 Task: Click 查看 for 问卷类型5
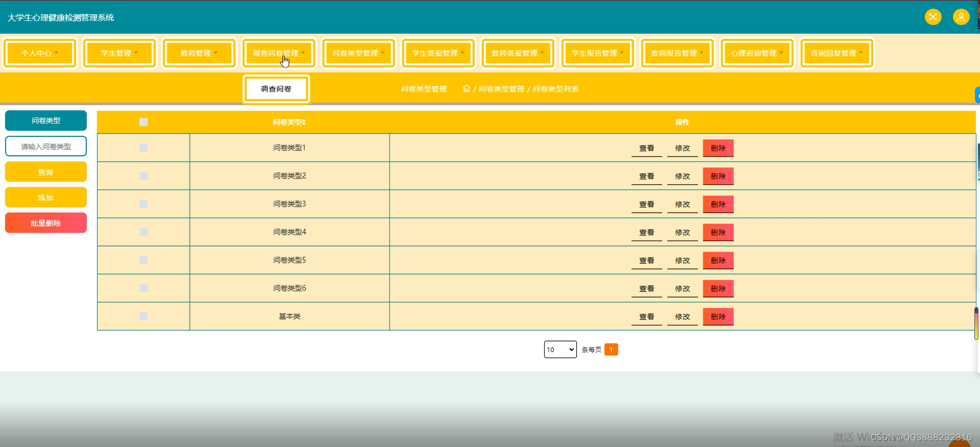pos(647,260)
